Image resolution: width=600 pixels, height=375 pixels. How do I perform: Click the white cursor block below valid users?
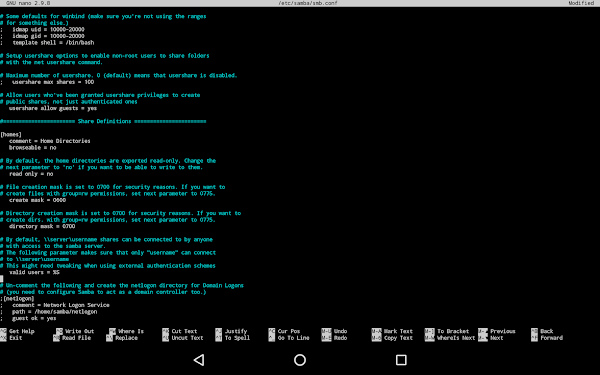pos(2,279)
